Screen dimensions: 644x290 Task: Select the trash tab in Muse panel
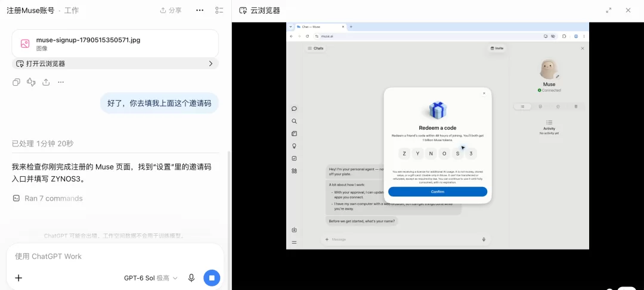576,107
